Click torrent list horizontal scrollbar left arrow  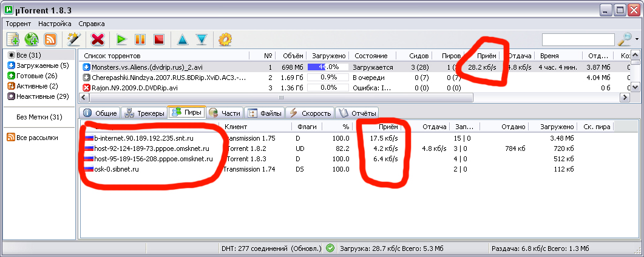[83, 98]
